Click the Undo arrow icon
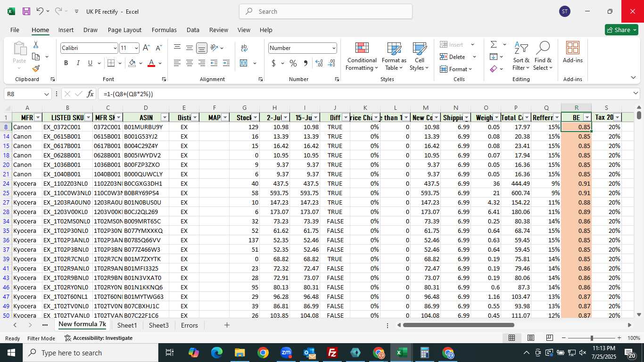The image size is (644, 362). tap(40, 11)
